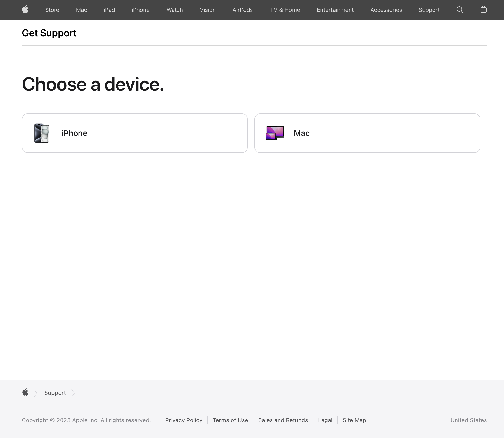This screenshot has height=439, width=504.
Task: Click the Mac device image
Action: (275, 133)
